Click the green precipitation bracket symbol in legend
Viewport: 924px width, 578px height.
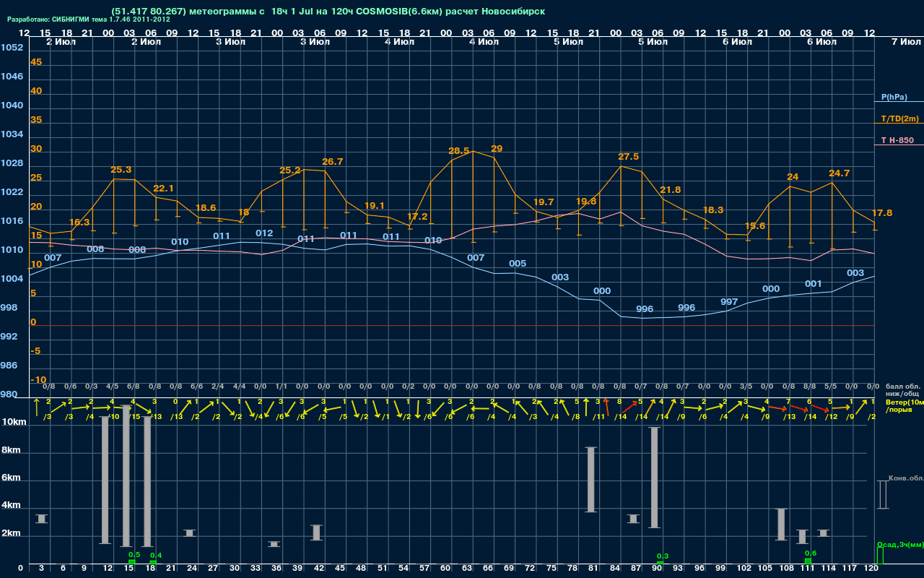pos(879,556)
